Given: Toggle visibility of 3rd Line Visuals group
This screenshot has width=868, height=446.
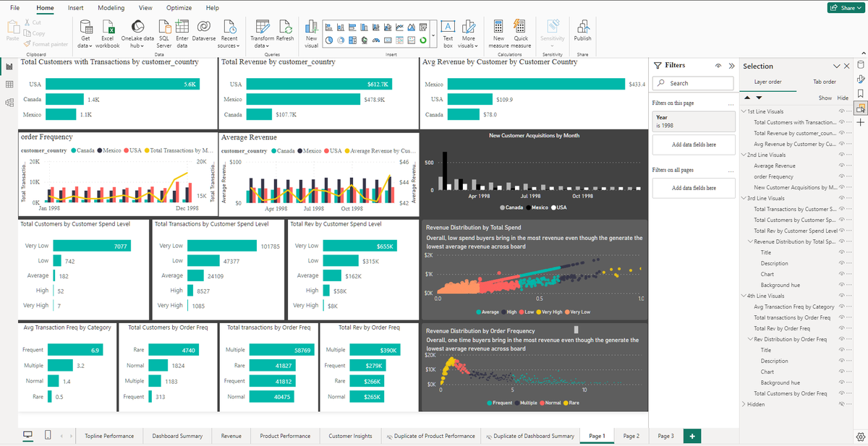Looking at the screenshot, I should point(842,198).
